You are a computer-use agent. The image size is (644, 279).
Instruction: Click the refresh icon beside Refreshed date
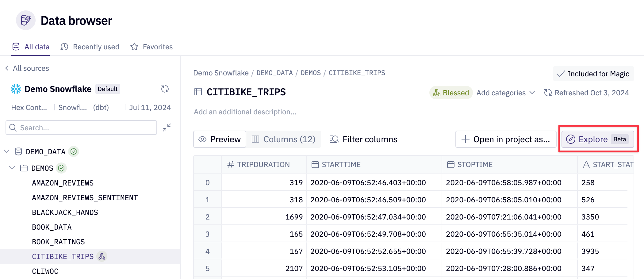(548, 93)
